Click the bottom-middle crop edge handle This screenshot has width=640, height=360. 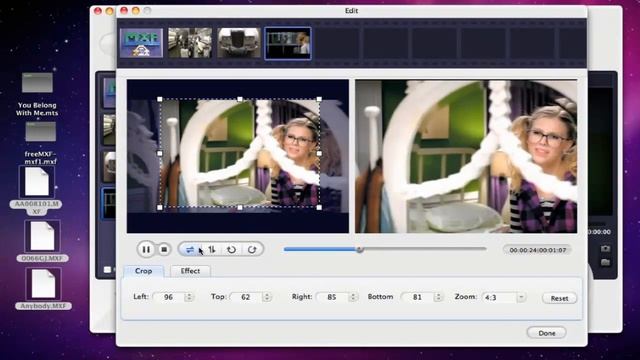tap(240, 207)
